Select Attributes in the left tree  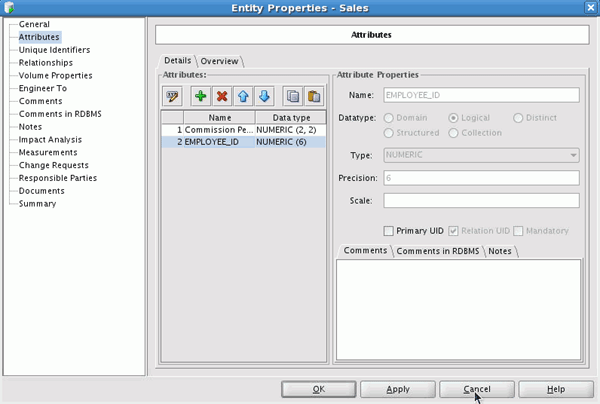tap(39, 37)
